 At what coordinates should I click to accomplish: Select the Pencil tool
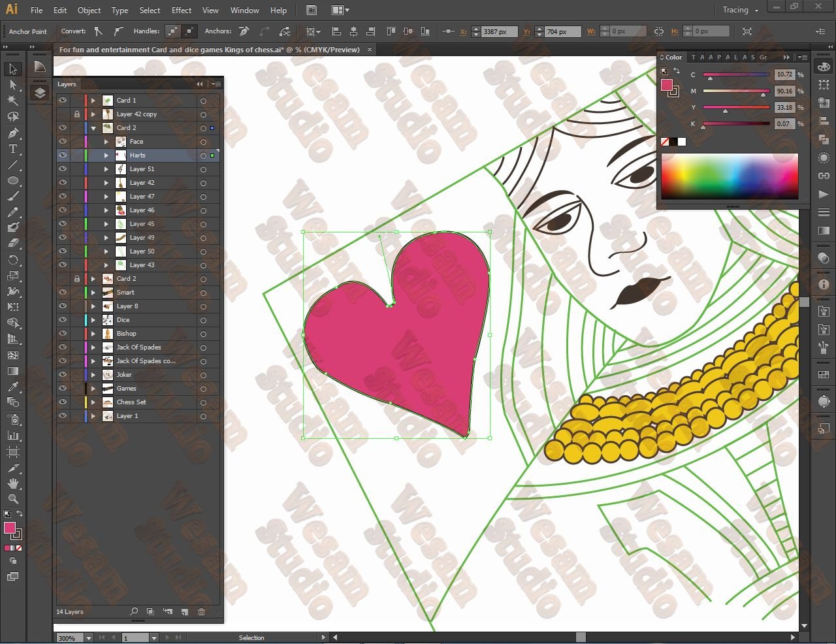(13, 212)
